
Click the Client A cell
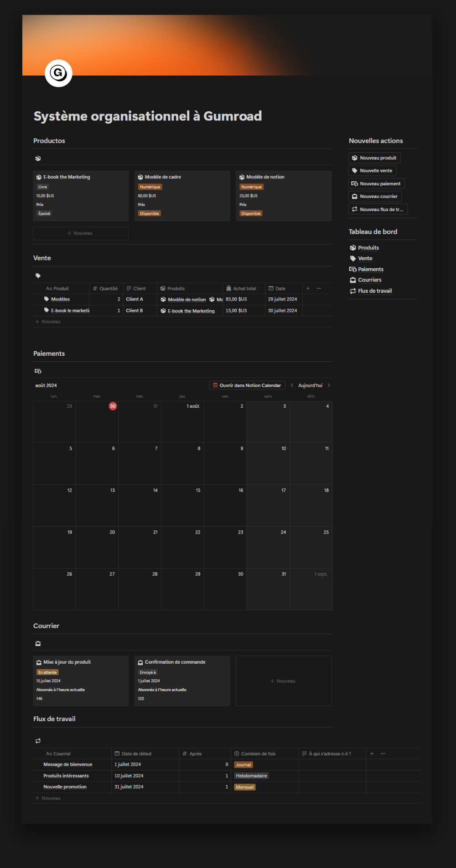(140, 299)
